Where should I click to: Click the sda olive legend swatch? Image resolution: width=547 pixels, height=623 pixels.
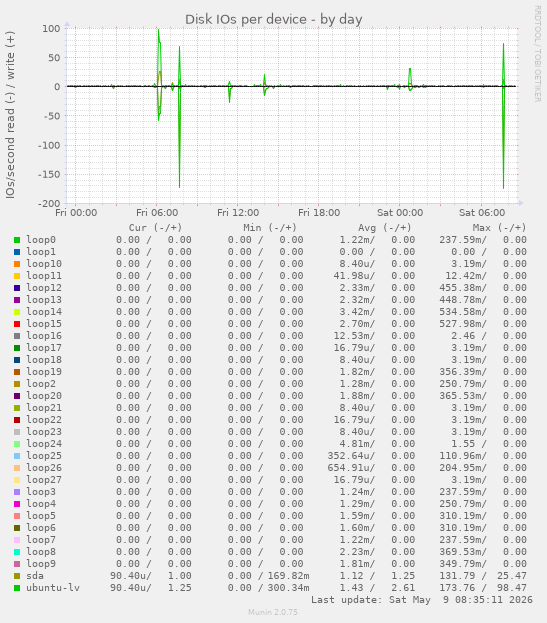click(17, 576)
